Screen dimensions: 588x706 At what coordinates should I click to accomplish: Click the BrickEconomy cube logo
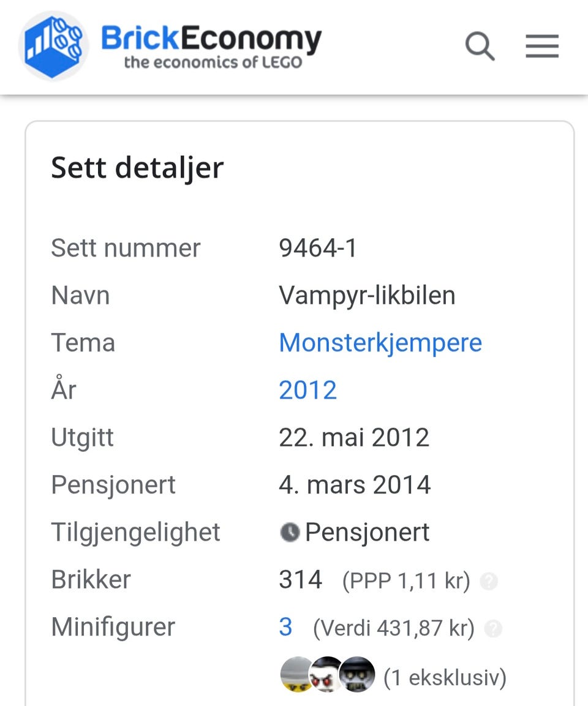(53, 47)
